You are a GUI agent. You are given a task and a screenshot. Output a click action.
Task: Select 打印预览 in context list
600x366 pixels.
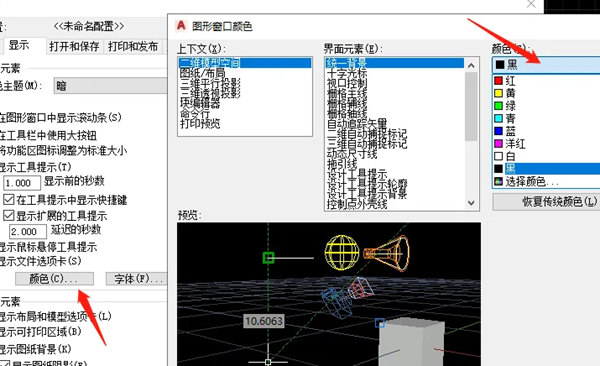click(245, 124)
